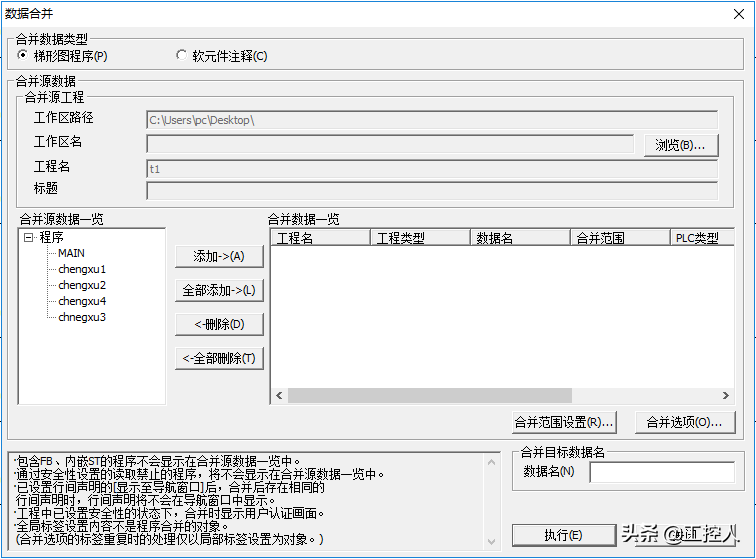Close the 数据合并 dialog

[x=739, y=14]
